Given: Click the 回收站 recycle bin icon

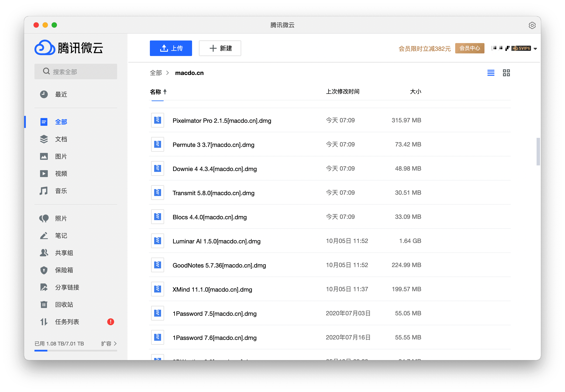Looking at the screenshot, I should coord(44,304).
